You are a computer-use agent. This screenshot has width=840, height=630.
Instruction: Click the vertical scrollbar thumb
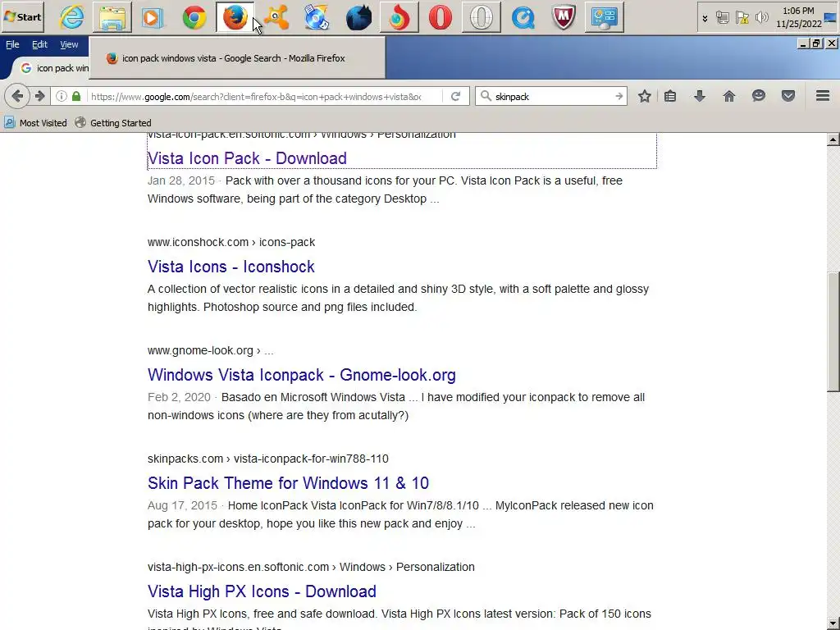coord(833,332)
